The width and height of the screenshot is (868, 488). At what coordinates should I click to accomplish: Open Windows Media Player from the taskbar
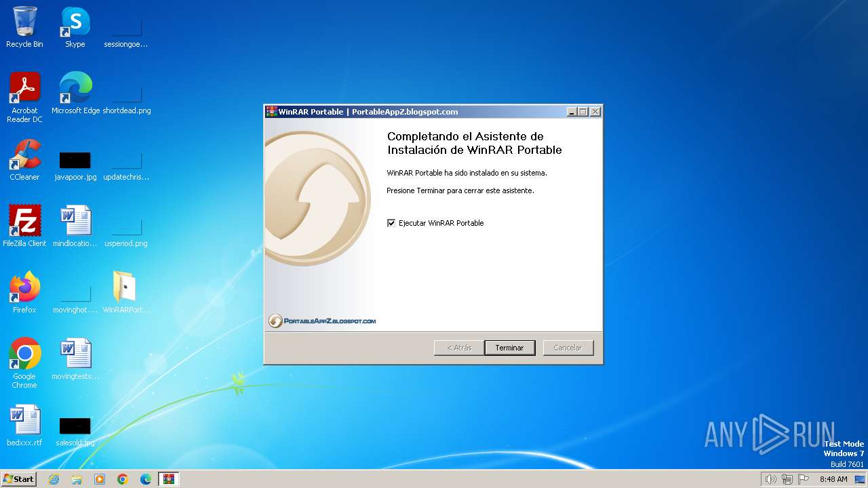click(100, 479)
